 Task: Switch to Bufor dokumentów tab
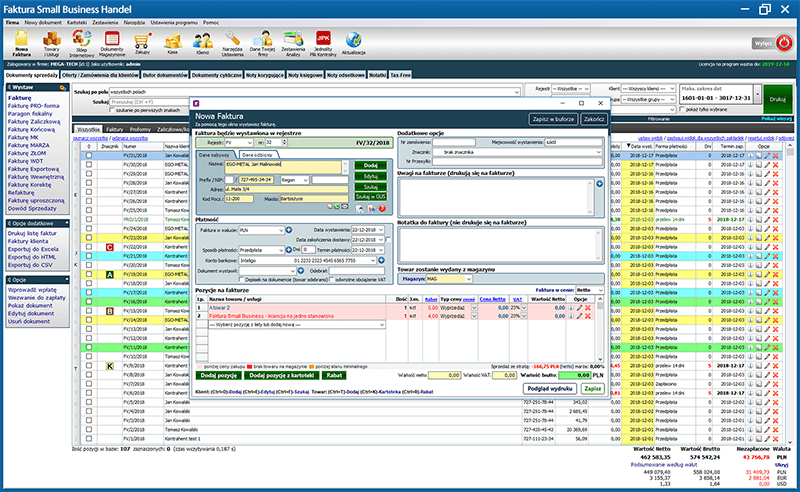[x=165, y=75]
